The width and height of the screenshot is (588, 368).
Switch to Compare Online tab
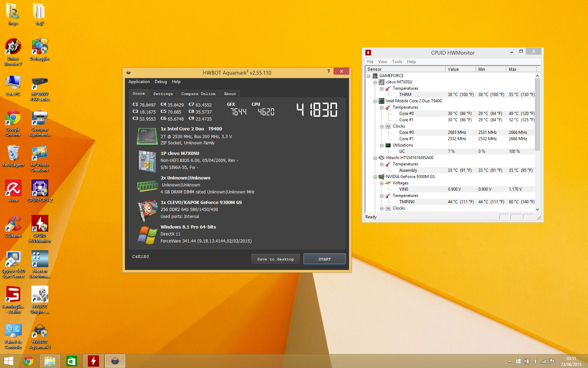(198, 94)
